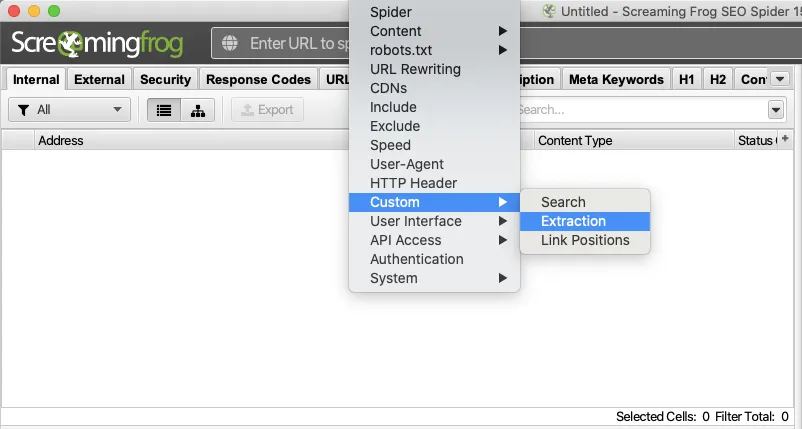
Task: Click the Screaming Frog logo
Action: coord(97,44)
